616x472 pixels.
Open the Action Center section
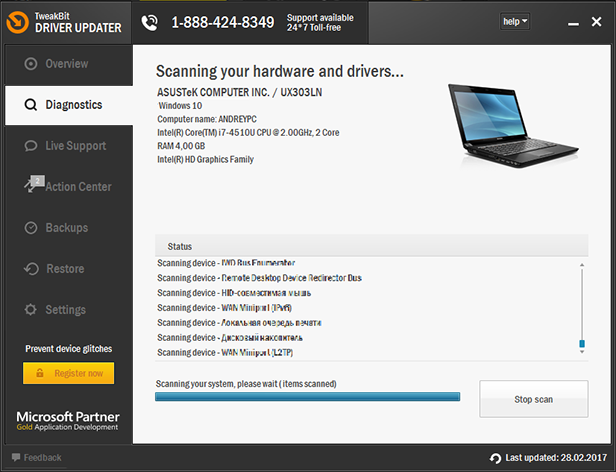point(69,187)
